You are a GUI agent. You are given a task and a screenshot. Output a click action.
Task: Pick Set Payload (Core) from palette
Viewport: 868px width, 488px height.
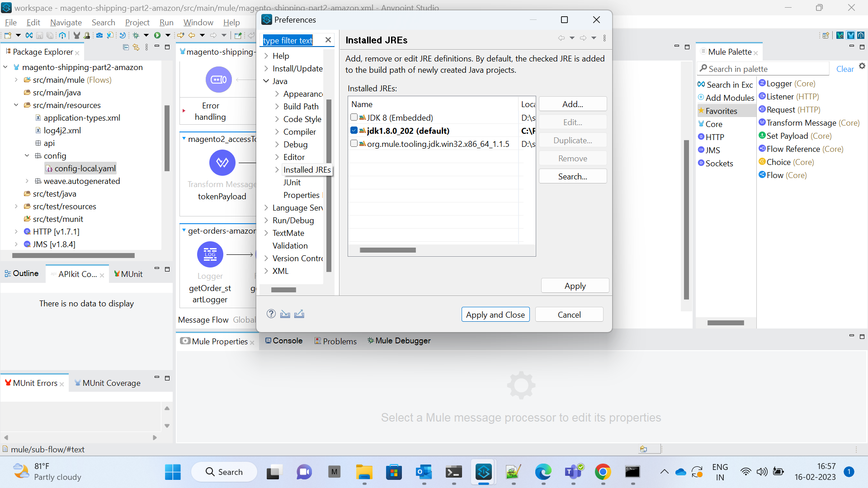click(x=795, y=136)
